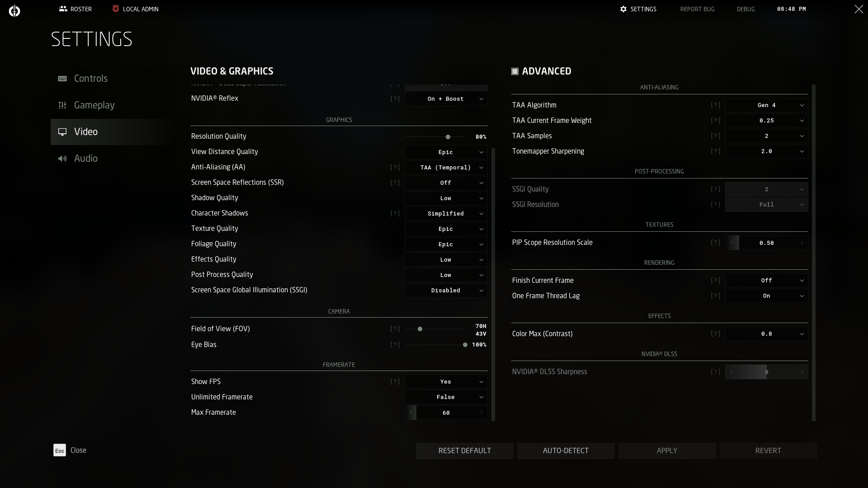Open the Shadow Quality dropdown
868x488 pixels.
coord(446,198)
